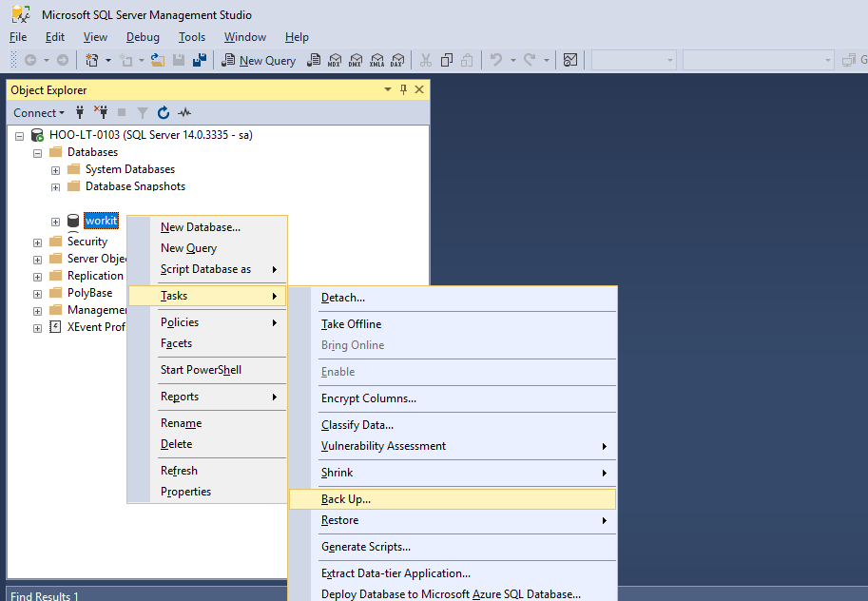Click the DAX query icon
The width and height of the screenshot is (868, 601).
[397, 60]
